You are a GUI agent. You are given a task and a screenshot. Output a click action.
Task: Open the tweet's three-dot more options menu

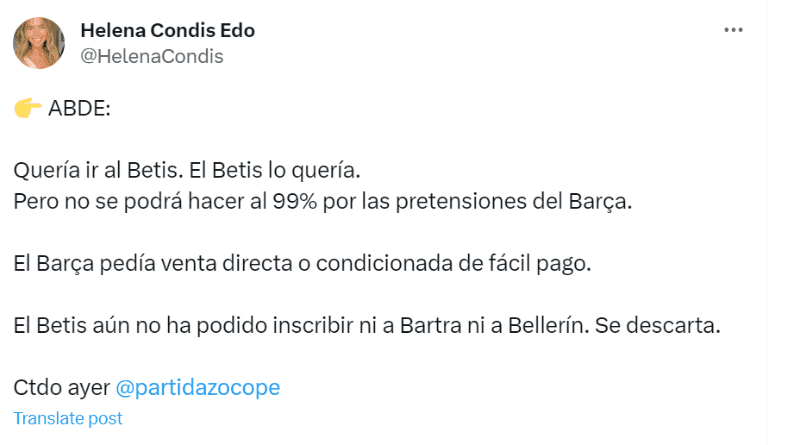(734, 31)
